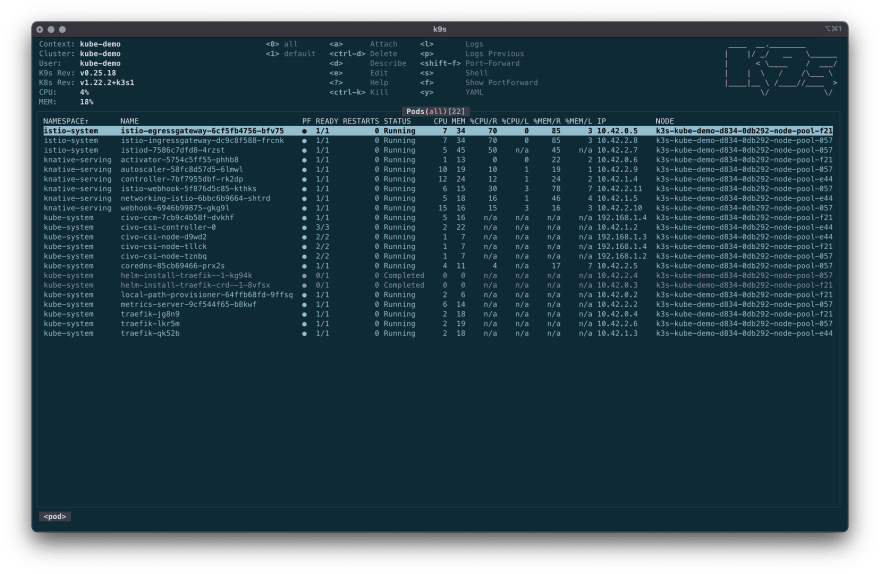Select the istio-ingressgateway-dc9c8f588-frcnk pod

438,140
